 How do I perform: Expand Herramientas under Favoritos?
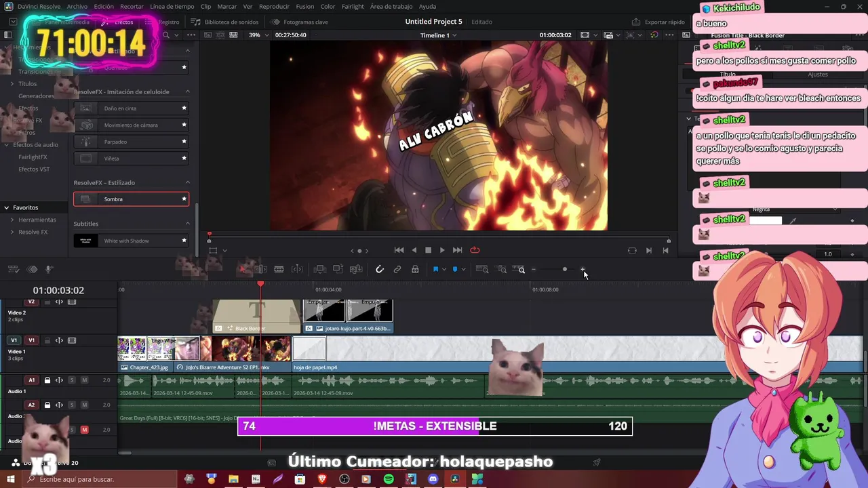pyautogui.click(x=12, y=220)
